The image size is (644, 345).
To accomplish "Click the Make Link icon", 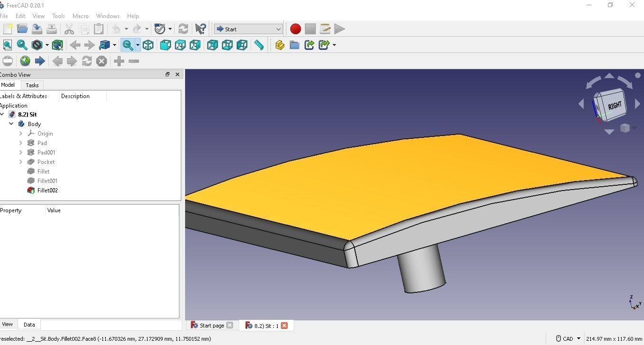I will 309,45.
